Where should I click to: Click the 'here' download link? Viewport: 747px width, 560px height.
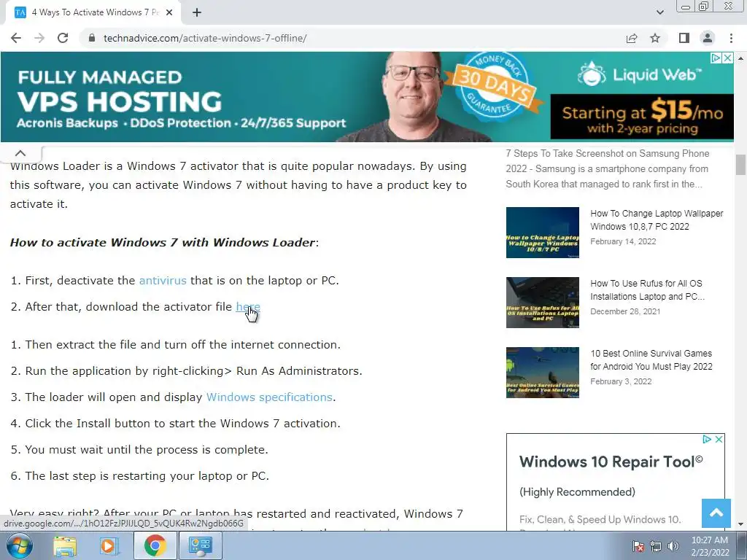point(248,307)
